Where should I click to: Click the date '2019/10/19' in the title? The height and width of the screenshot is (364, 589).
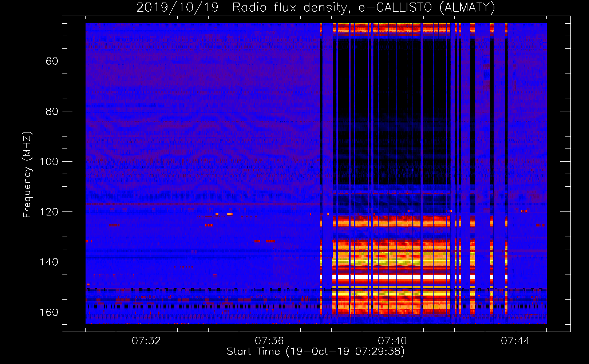tap(177, 7)
